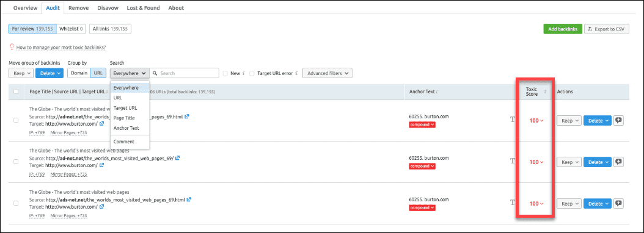The height and width of the screenshot is (233, 644).
Task: Add comment on ads-net.net row
Action: [618, 203]
